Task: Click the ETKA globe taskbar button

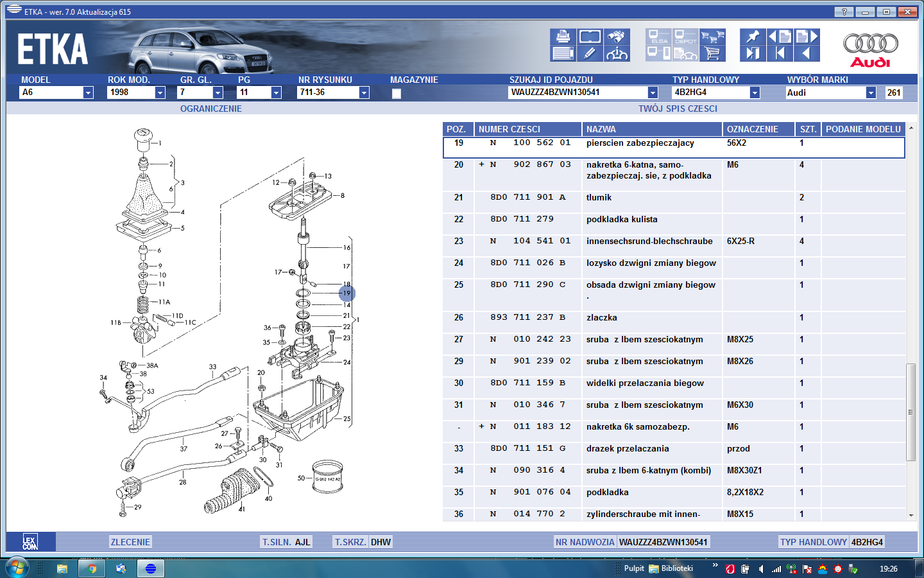Action: coord(151,568)
